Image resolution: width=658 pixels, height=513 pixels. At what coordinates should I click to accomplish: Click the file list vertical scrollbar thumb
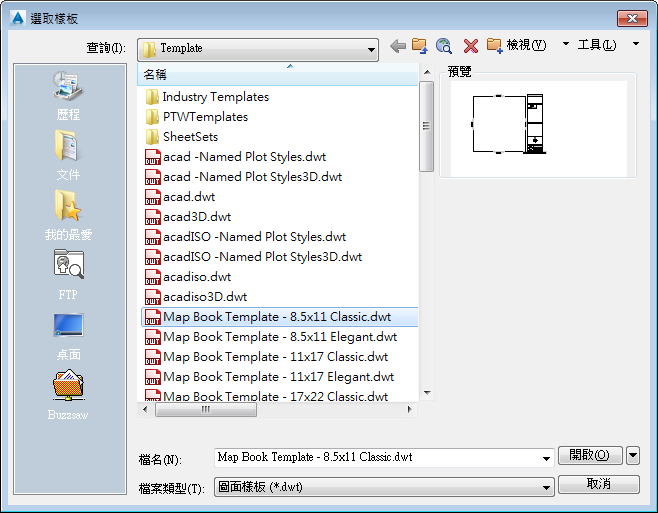pyautogui.click(x=427, y=126)
